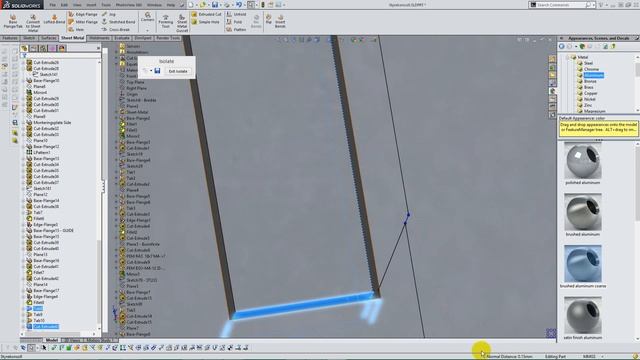Choose the Simple Hole tool
This screenshot has height=360, width=640.
(205, 22)
